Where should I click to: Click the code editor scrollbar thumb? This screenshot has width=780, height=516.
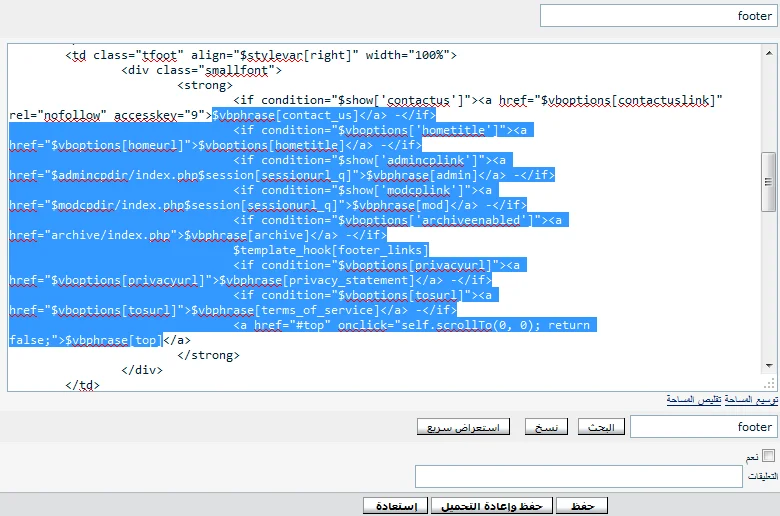(x=768, y=181)
